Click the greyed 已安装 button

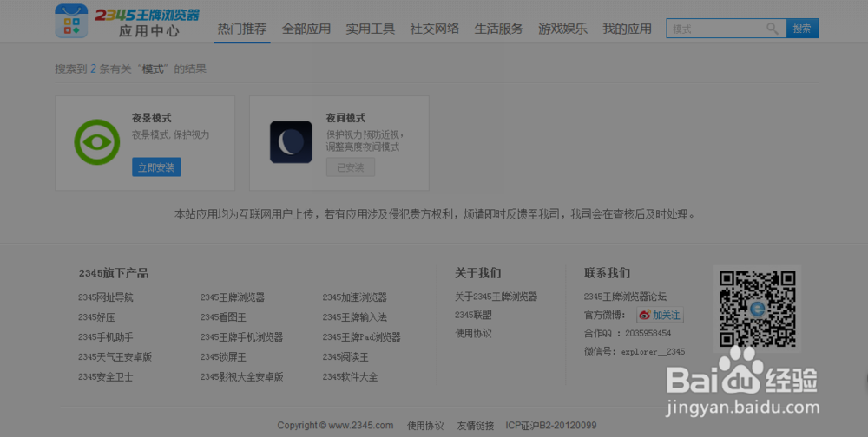point(351,167)
